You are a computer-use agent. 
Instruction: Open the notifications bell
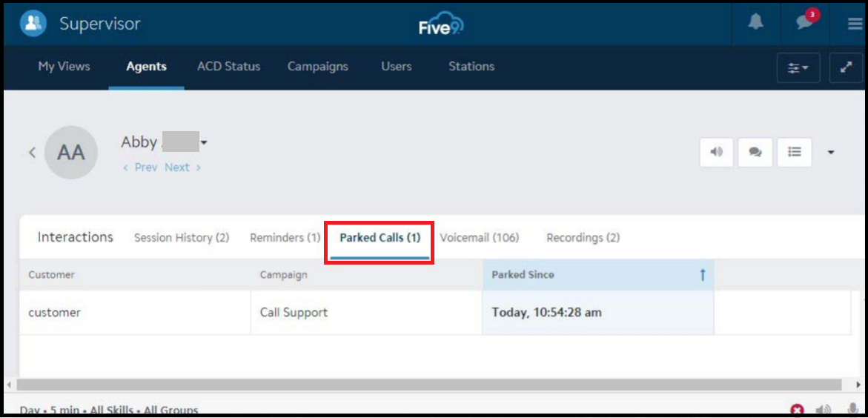tap(755, 22)
